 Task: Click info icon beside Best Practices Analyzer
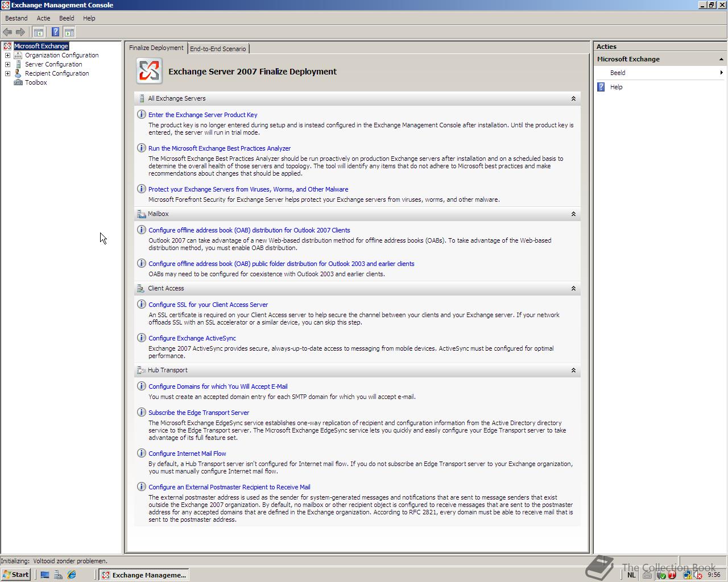point(142,148)
